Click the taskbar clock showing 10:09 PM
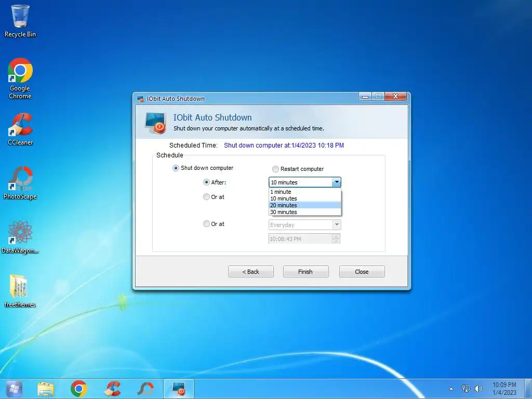 point(504,389)
